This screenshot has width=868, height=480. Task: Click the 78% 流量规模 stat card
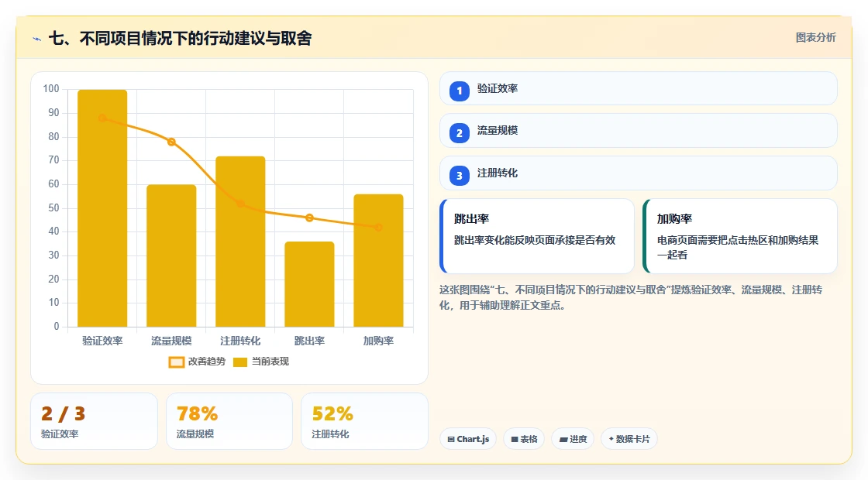click(x=229, y=421)
